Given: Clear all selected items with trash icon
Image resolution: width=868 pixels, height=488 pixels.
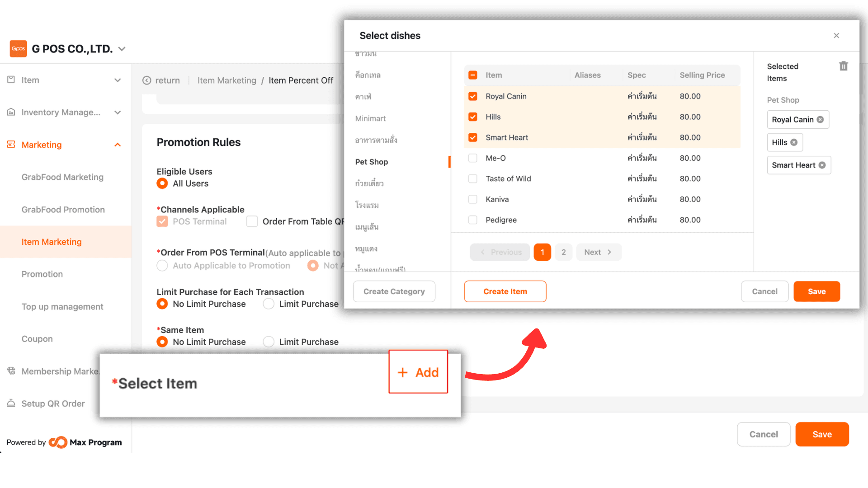Looking at the screenshot, I should 844,66.
